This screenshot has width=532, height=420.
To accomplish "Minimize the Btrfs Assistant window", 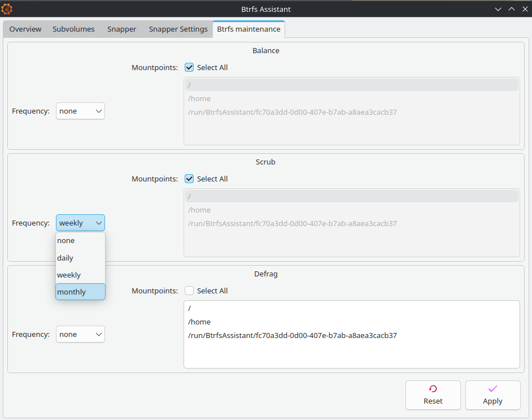I will point(498,9).
